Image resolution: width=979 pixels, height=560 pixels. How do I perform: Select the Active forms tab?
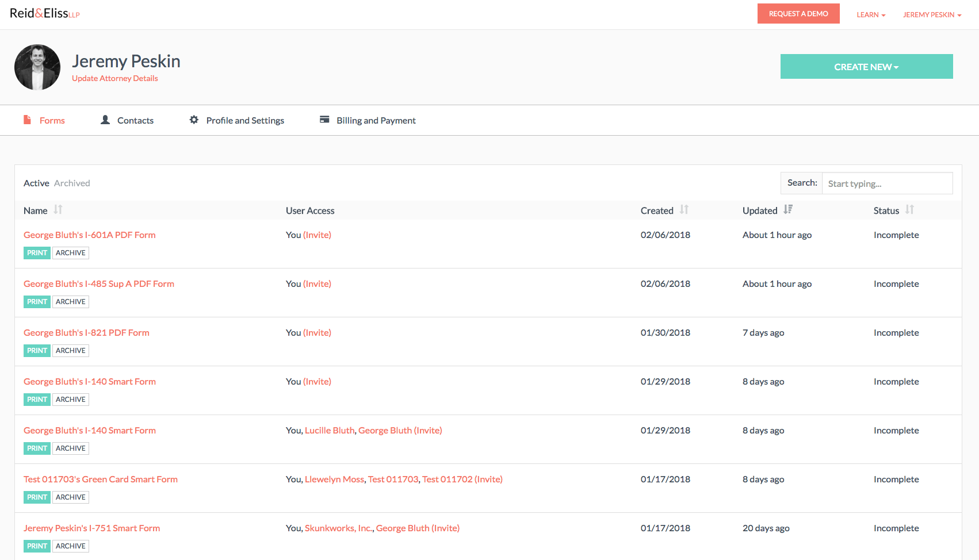(x=36, y=183)
